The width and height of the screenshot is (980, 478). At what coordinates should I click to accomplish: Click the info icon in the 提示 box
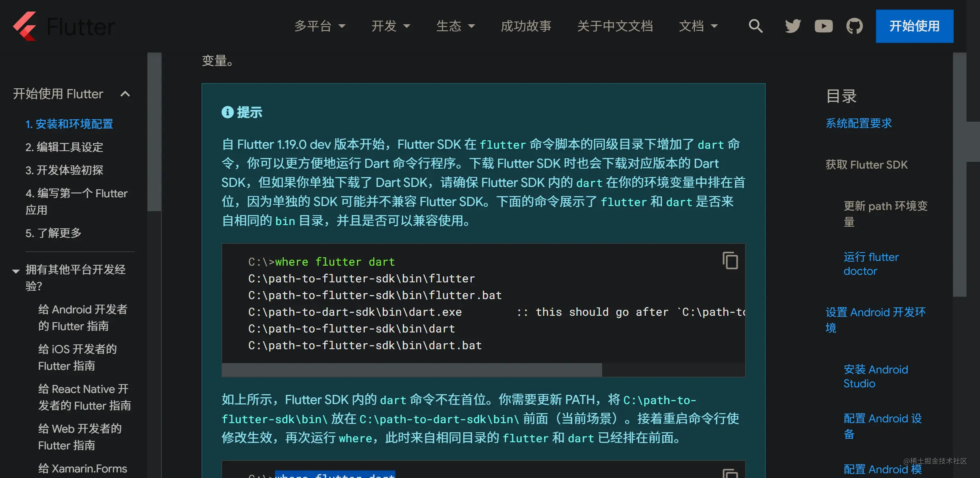(x=227, y=112)
